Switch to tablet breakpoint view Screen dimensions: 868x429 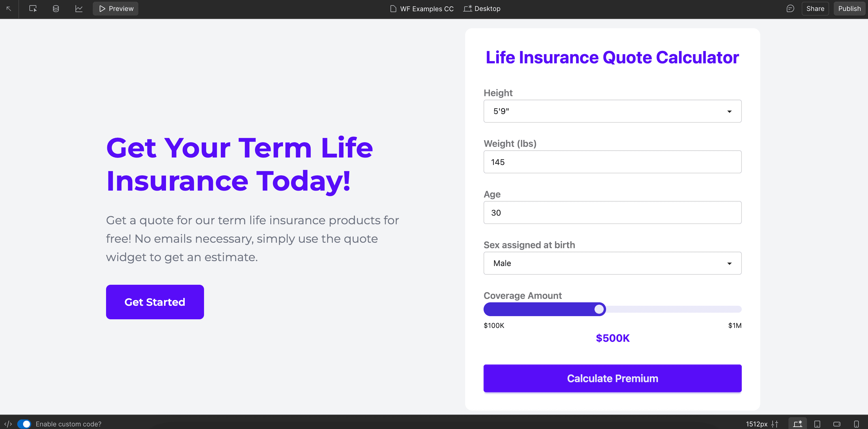(817, 424)
